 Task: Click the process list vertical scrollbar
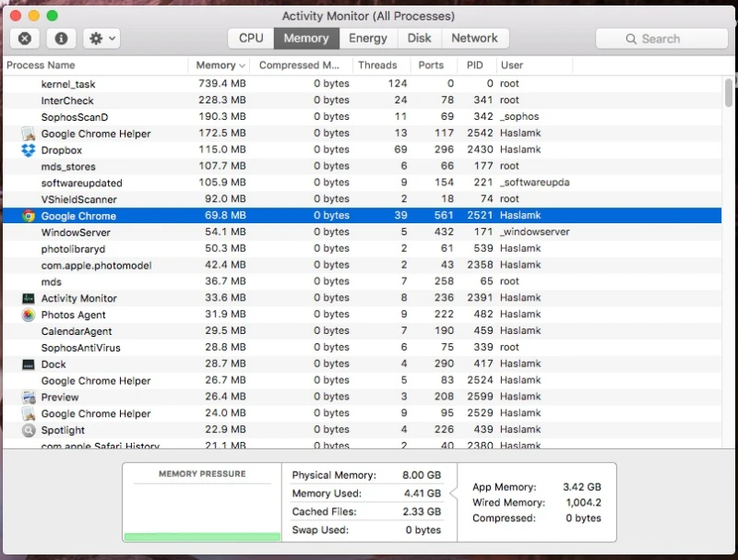729,92
